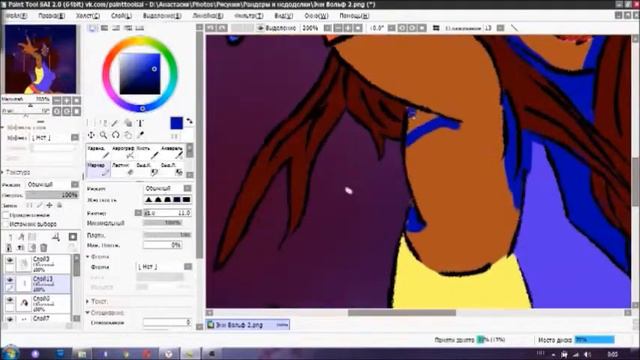
Task: Open the Windows Start button
Action: click(10, 353)
